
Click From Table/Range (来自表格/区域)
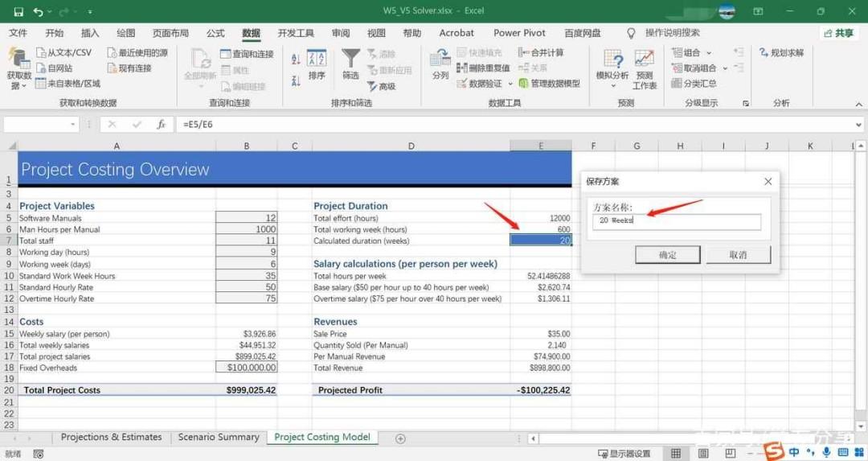(68, 84)
